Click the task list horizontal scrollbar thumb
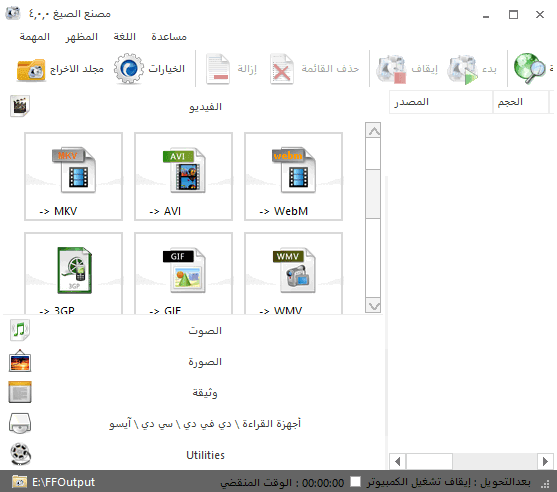Screen dimensions: 557x492 coord(429,461)
